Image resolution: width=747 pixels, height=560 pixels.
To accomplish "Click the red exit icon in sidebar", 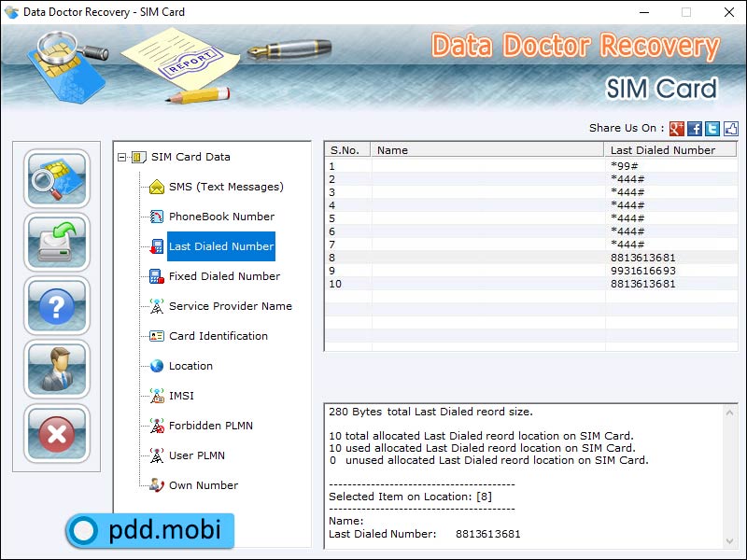I will click(56, 433).
